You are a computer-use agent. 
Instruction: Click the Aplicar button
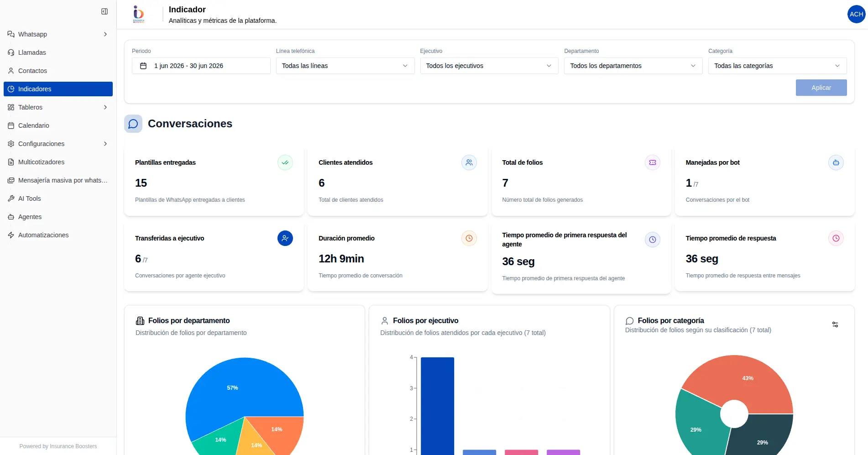point(821,88)
